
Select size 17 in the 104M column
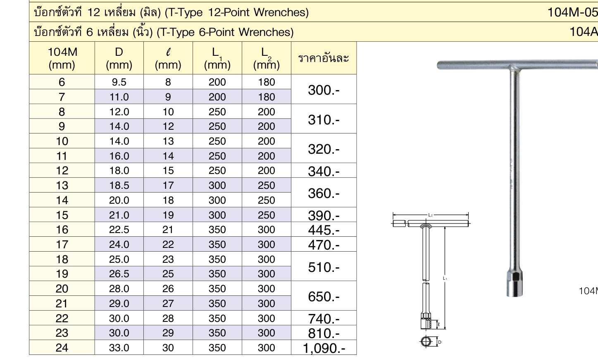pyautogui.click(x=62, y=245)
